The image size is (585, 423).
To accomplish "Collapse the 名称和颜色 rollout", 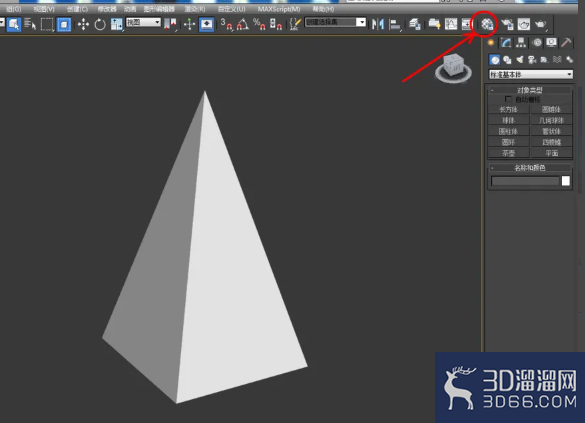I will (x=530, y=168).
